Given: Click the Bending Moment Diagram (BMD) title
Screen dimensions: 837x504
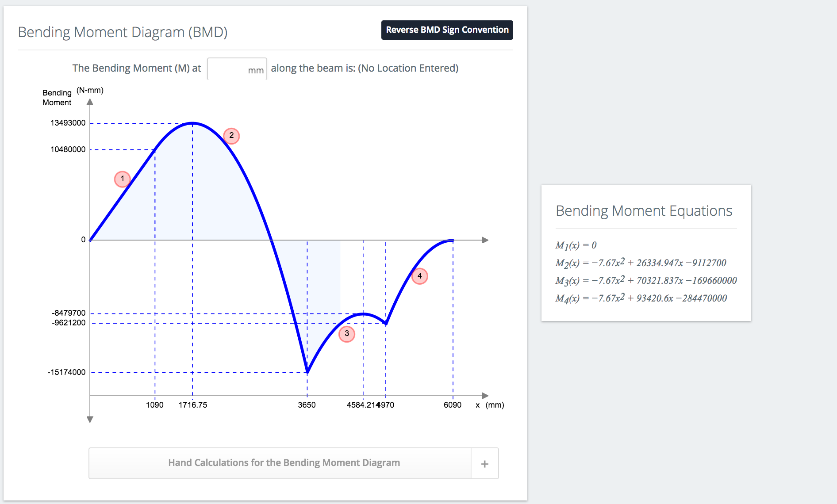Looking at the screenshot, I should tap(123, 32).
